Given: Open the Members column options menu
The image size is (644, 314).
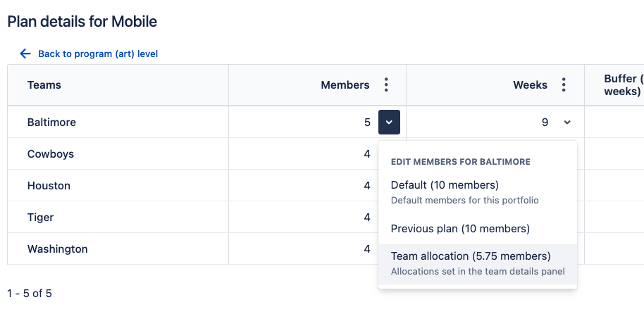Looking at the screenshot, I should pyautogui.click(x=386, y=85).
